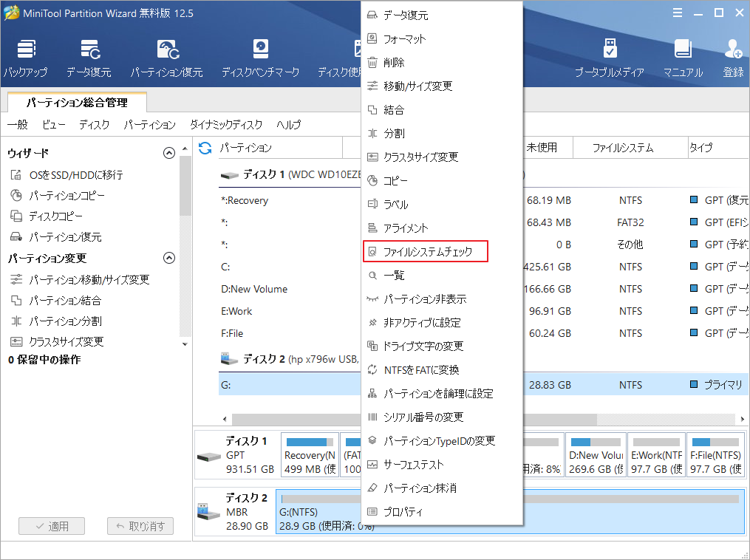Open the ダイナミックディスク menu
750x560 pixels.
pos(226,125)
